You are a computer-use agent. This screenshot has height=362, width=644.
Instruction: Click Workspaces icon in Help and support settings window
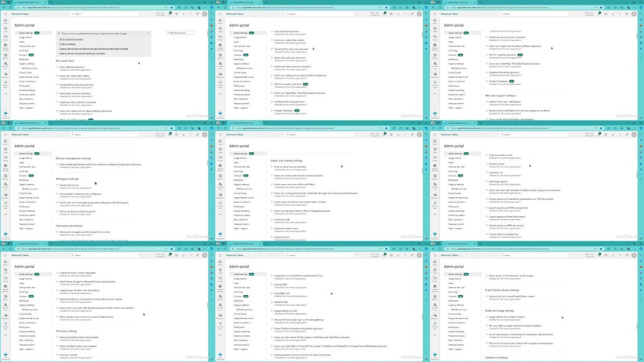coord(435,74)
